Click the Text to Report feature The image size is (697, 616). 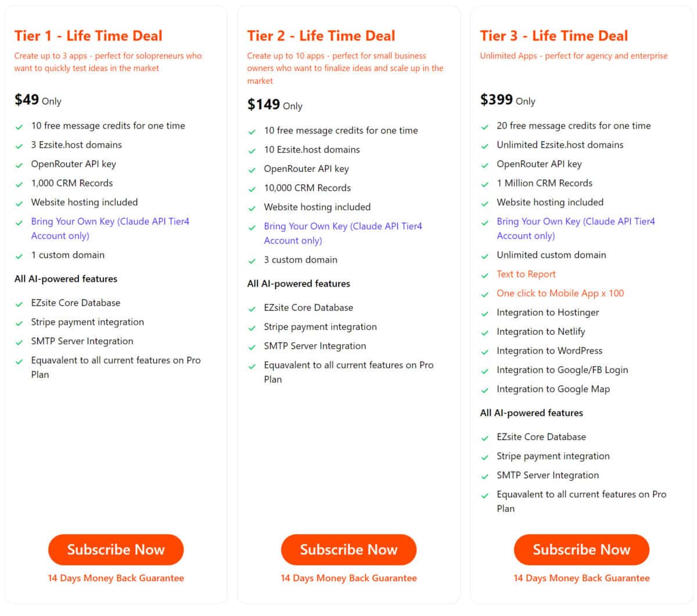tap(526, 274)
